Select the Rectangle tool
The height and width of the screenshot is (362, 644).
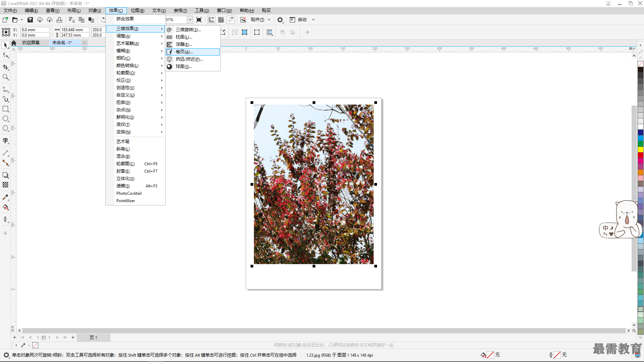5,109
